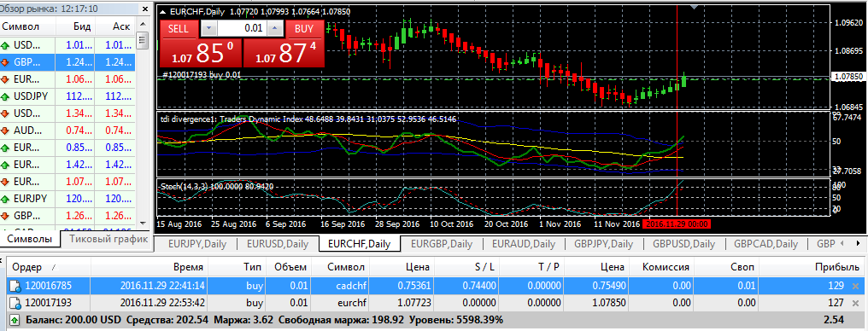Viewport: 868px width, 331px height.
Task: Click the order icon beside 120016785
Action: coord(16,286)
